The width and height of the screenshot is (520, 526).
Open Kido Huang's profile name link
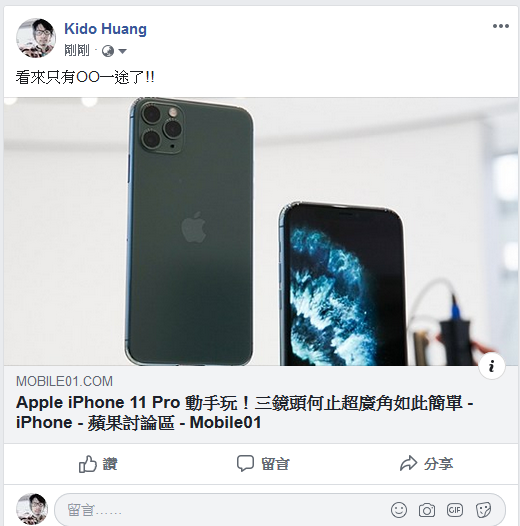point(105,29)
